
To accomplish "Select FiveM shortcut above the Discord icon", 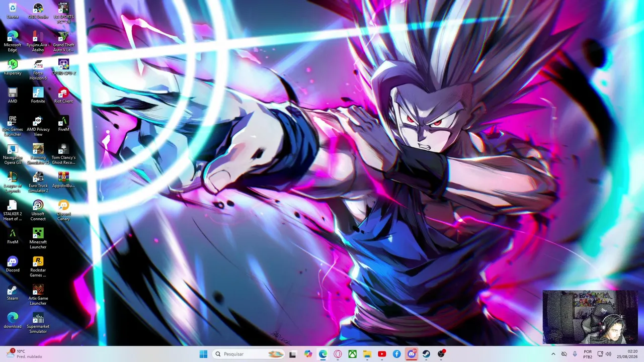I will [13, 236].
